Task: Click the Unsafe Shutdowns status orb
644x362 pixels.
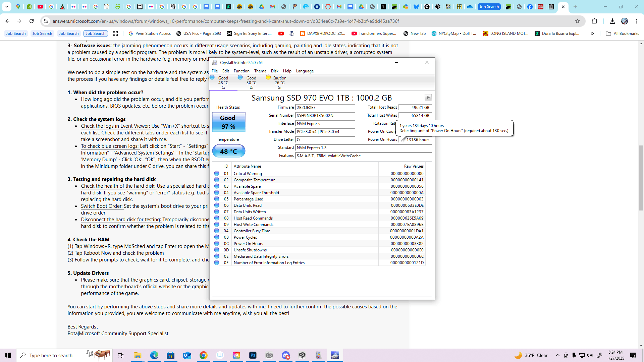Action: coord(217,250)
